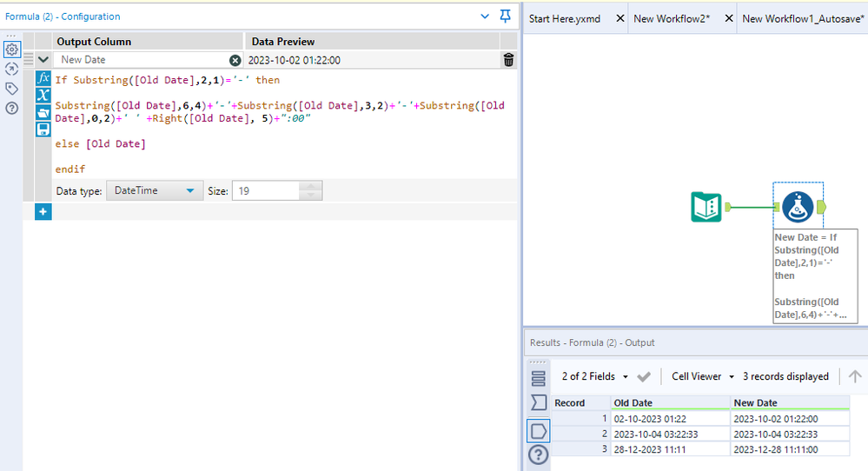Click the Data Preview value 2023-10-02 01:22:00

coord(294,60)
